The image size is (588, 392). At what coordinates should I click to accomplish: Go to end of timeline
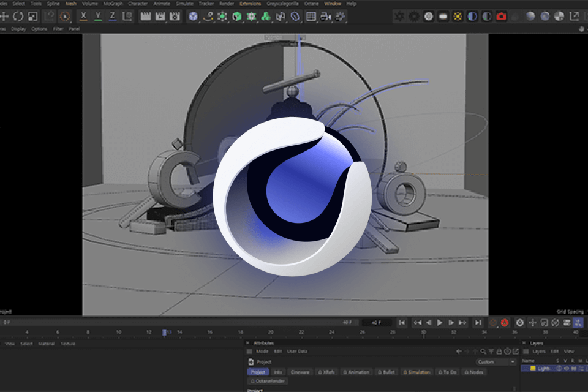pyautogui.click(x=478, y=323)
